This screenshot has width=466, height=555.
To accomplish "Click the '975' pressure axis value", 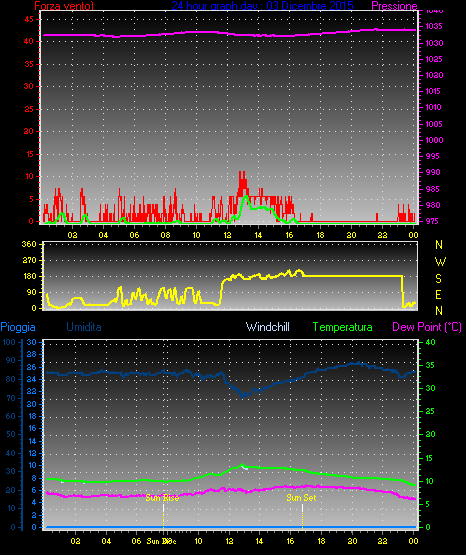I will 432,221.
